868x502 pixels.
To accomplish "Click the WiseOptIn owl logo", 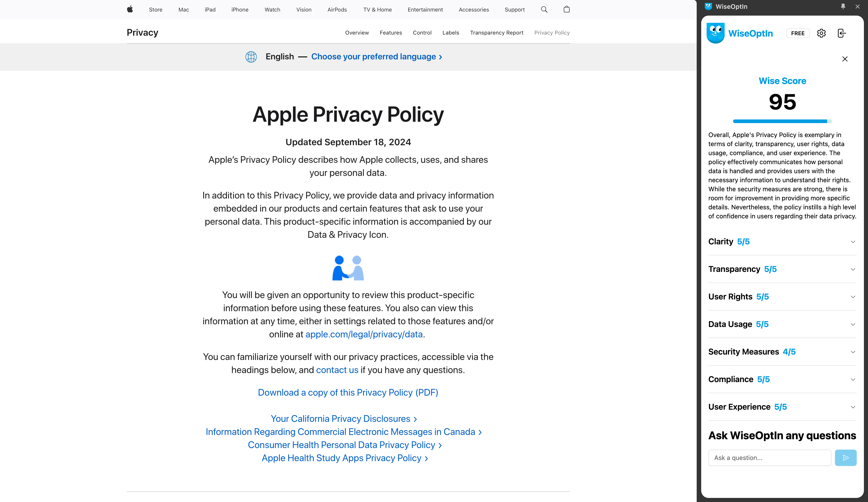I will click(715, 33).
